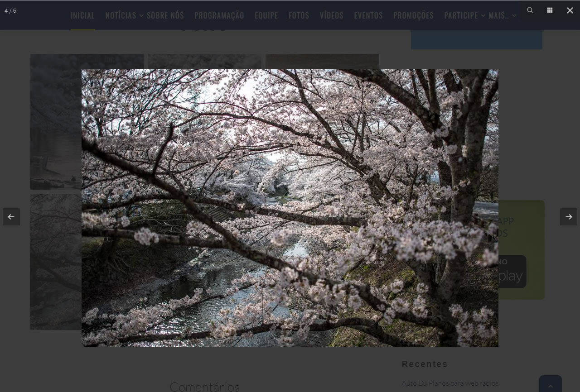Select the bottom-left gallery thumbnail behind overlay

click(x=56, y=262)
